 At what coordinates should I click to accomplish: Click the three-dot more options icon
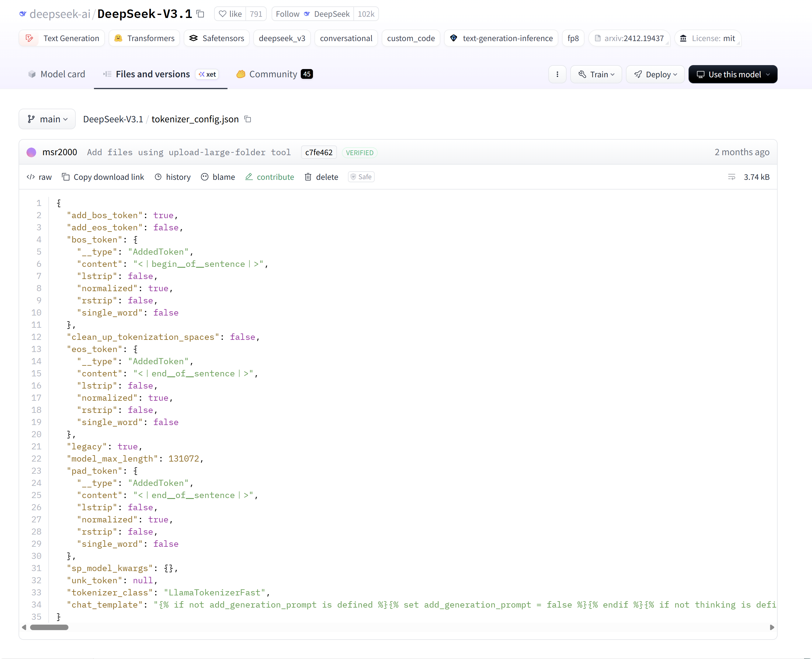[x=557, y=75]
